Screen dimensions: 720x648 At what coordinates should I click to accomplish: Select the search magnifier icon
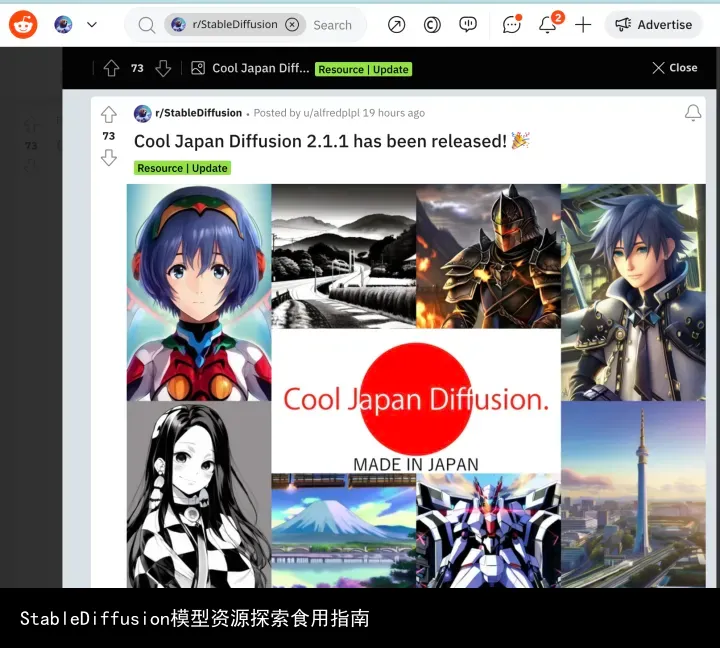[x=146, y=25]
